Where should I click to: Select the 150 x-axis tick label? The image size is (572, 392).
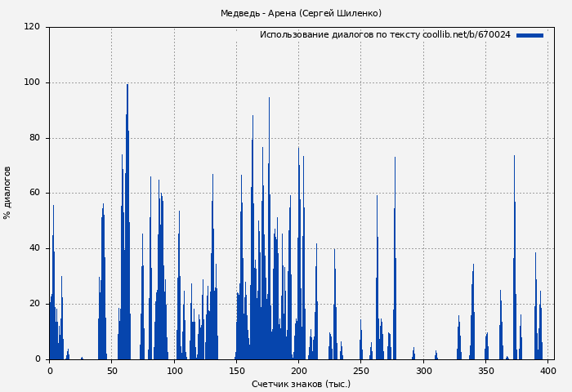[x=236, y=370]
